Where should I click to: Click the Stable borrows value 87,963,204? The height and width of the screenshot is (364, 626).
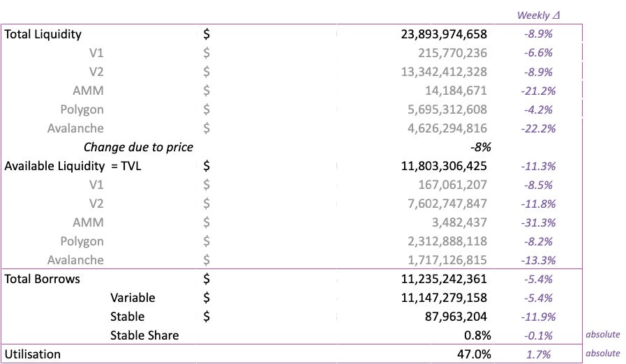click(x=455, y=317)
